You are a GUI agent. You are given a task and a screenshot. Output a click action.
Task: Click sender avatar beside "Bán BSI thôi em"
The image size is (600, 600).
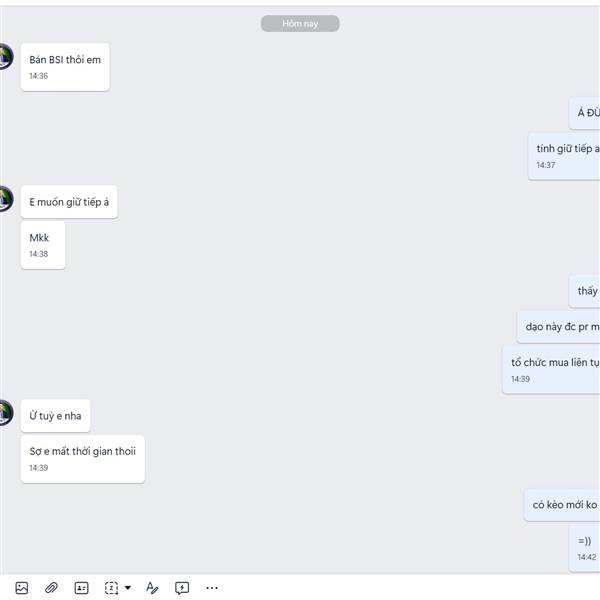point(6,57)
